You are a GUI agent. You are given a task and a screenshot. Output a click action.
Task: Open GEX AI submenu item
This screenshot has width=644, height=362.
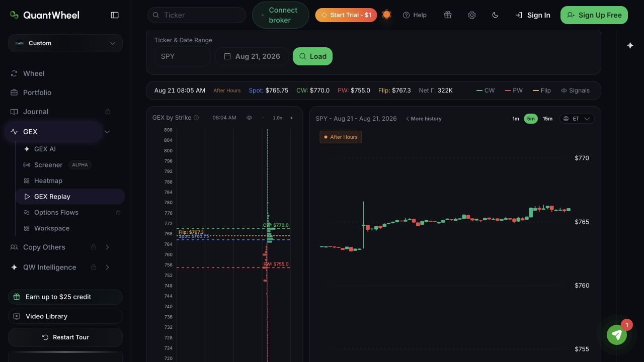(x=45, y=149)
